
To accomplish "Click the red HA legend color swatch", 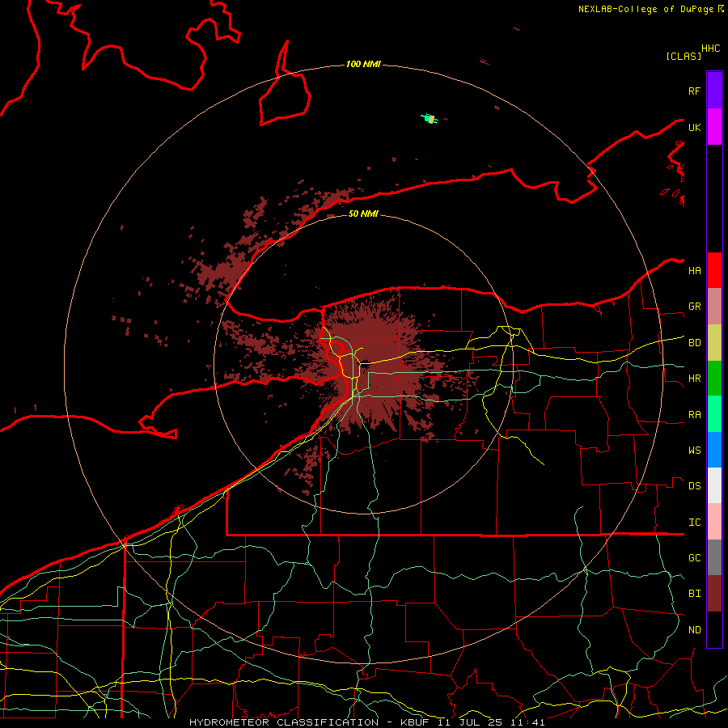I will click(x=714, y=270).
